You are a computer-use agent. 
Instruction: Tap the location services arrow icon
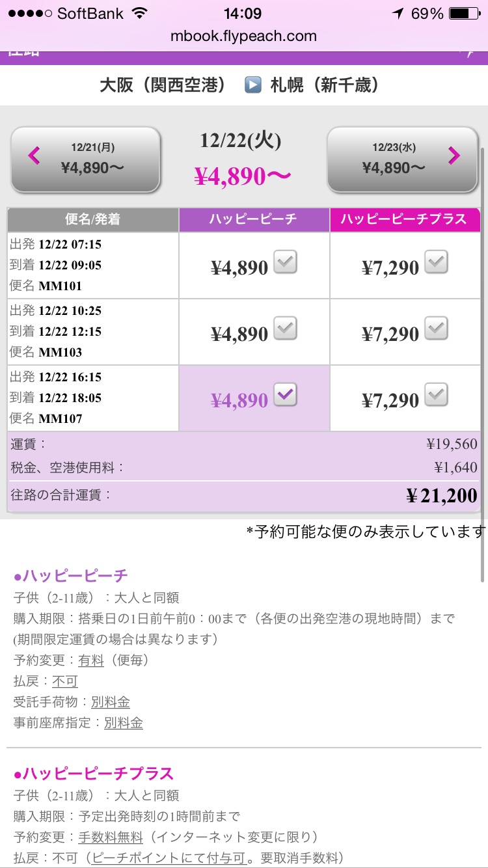pos(398,14)
